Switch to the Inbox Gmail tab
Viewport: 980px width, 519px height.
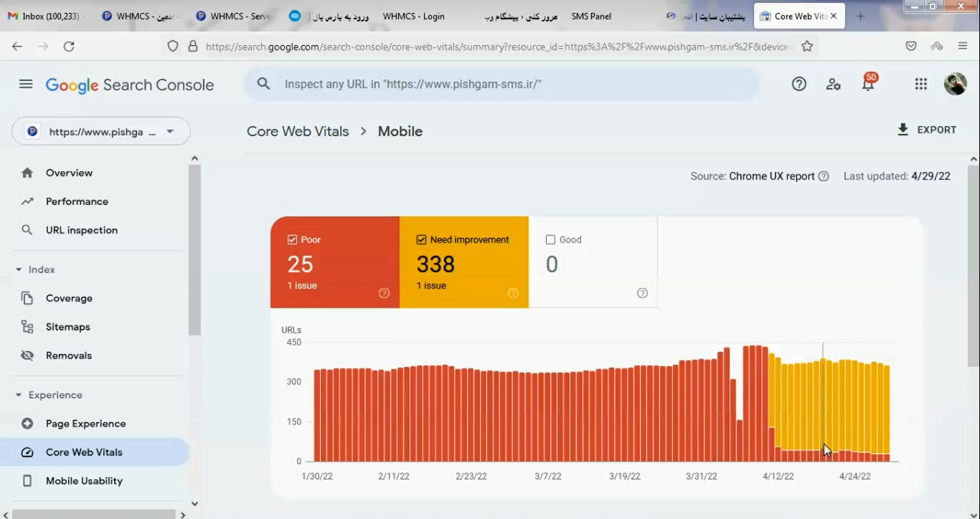[x=44, y=16]
